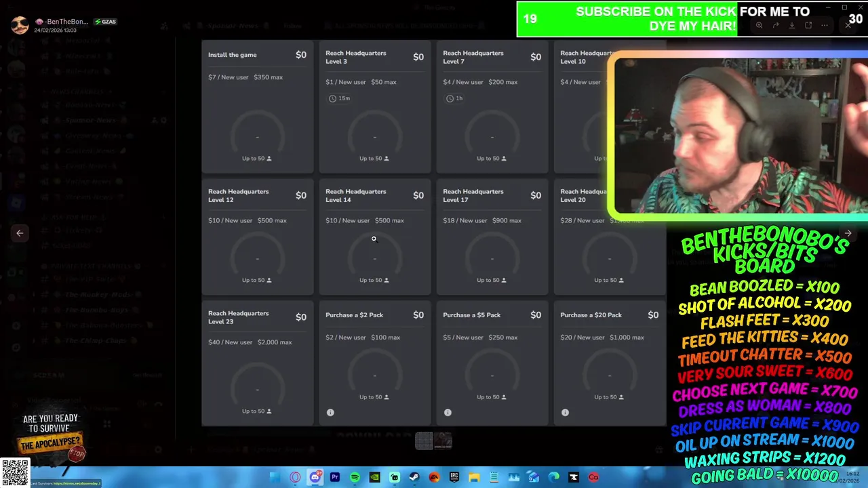The width and height of the screenshot is (868, 488).
Task: Open the three-dots more options menu
Action: pyautogui.click(x=824, y=25)
